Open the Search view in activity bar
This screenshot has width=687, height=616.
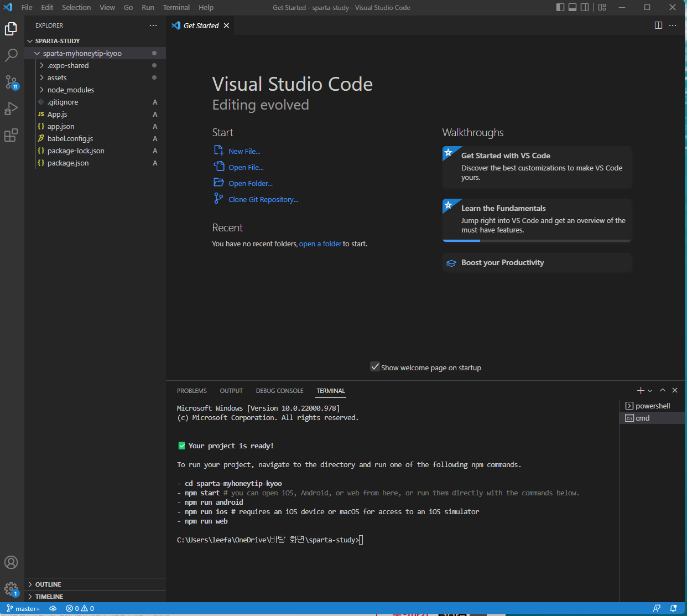11,55
